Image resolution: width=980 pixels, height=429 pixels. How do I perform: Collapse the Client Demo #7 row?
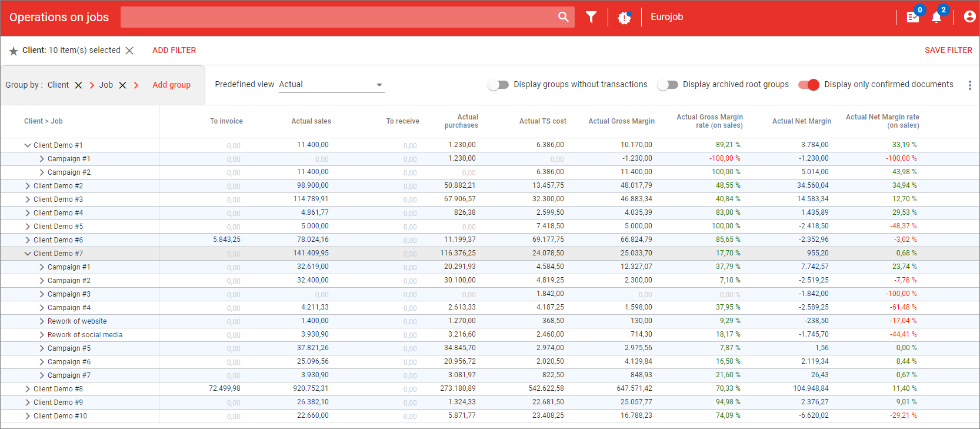27,254
